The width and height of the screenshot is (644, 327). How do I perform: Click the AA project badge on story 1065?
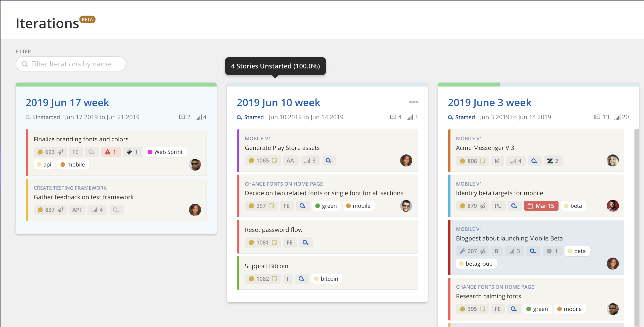tap(290, 160)
